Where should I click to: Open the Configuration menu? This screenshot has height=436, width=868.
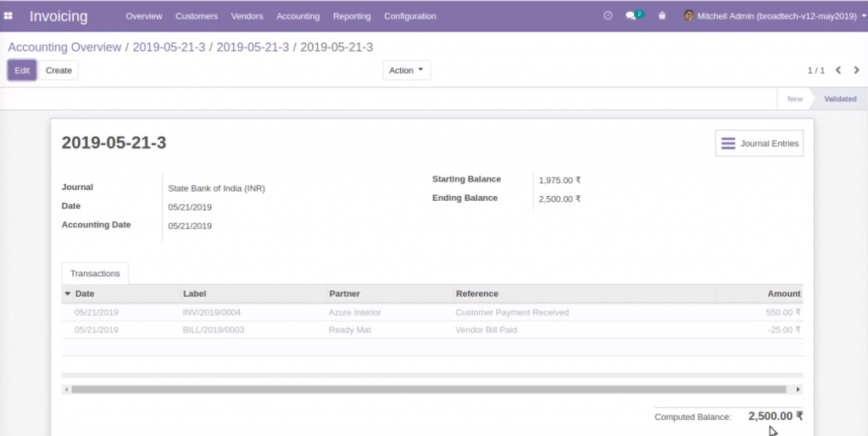point(410,16)
